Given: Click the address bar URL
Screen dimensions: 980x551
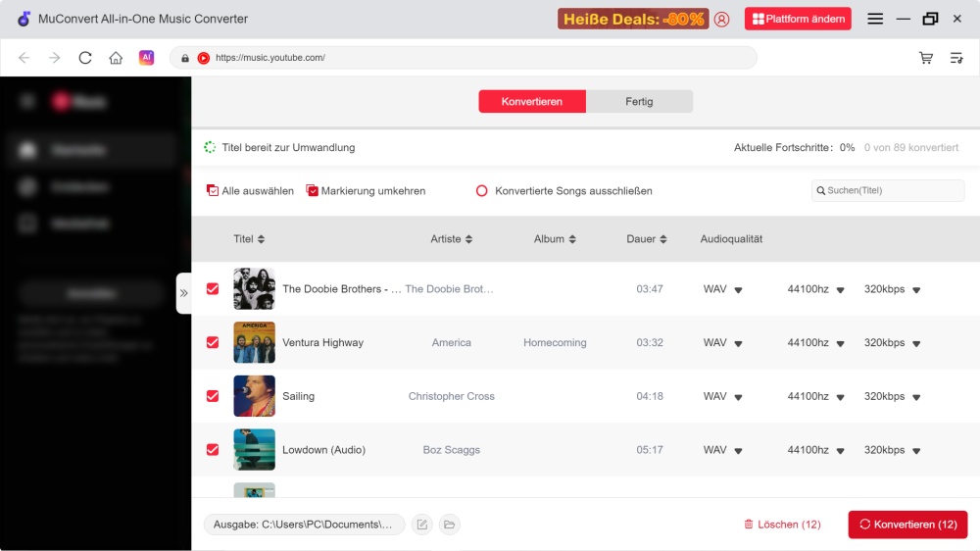Looking at the screenshot, I should click(464, 58).
